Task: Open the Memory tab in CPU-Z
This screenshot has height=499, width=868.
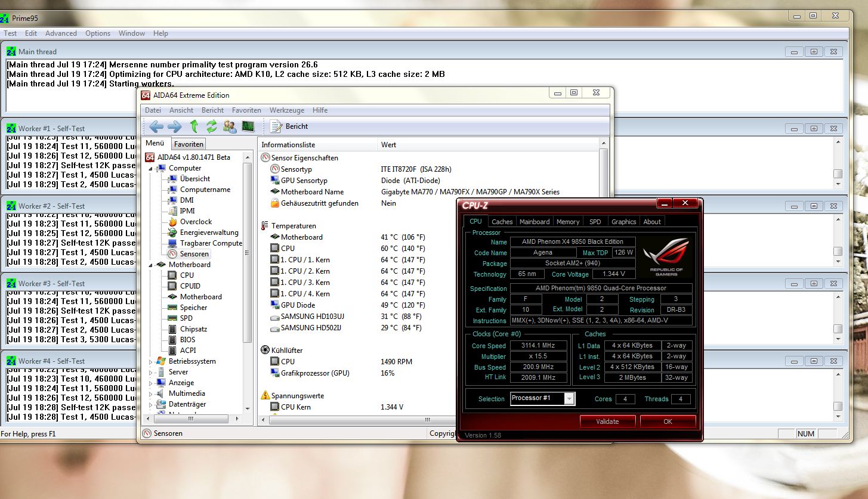Action: point(568,222)
